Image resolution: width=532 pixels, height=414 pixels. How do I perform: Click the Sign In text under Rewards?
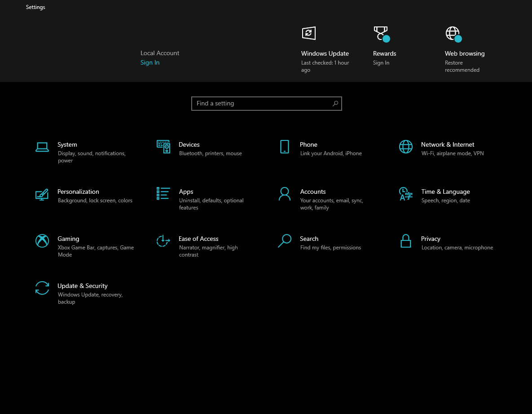coord(381,63)
